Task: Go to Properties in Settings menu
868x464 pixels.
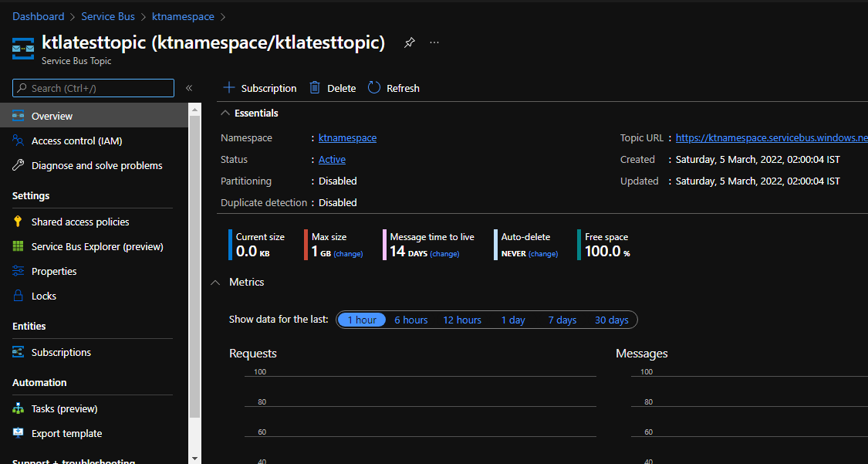Action: pyautogui.click(x=54, y=271)
